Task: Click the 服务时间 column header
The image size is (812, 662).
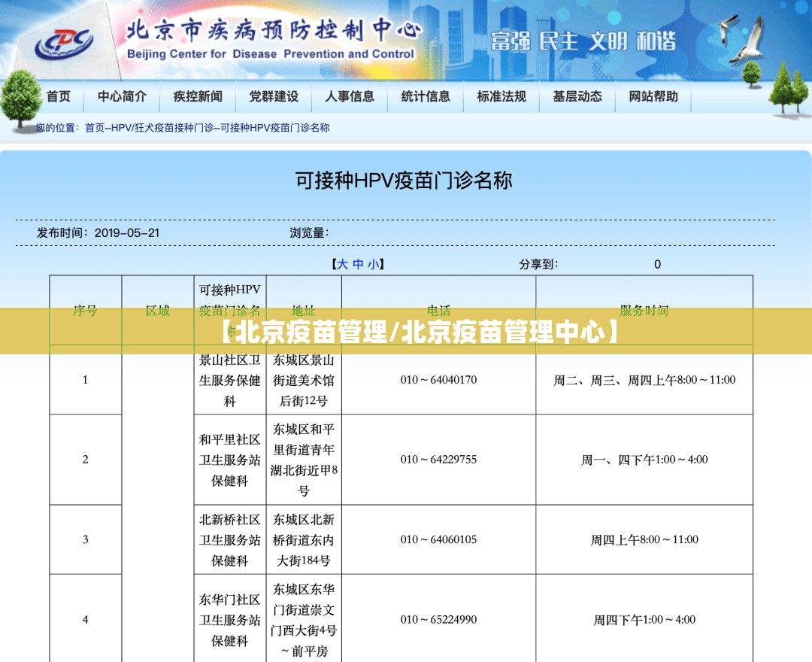Action: (x=644, y=311)
